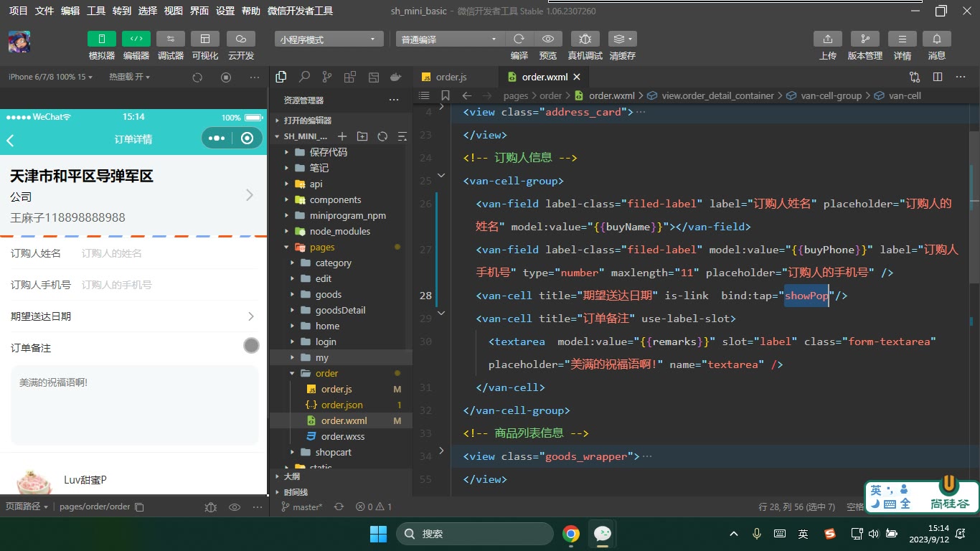Toggle the 编辑器 editor panel button
This screenshot has width=980, height=551.
point(136,39)
